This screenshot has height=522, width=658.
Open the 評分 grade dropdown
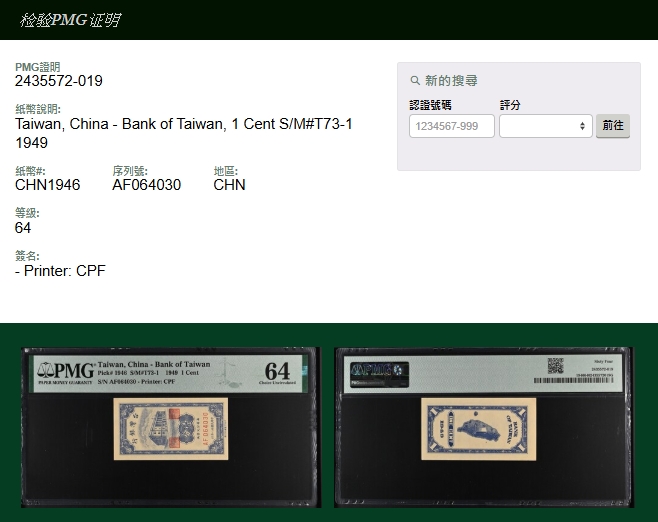[545, 126]
